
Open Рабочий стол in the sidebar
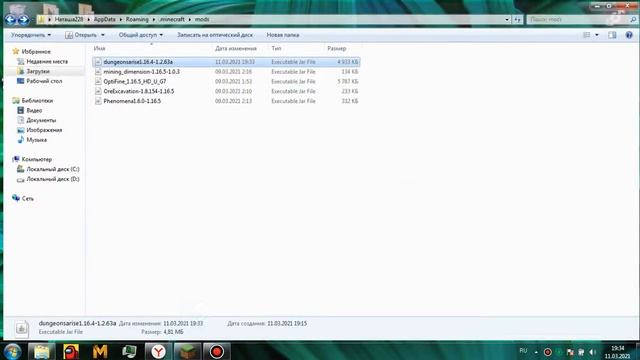click(44, 81)
